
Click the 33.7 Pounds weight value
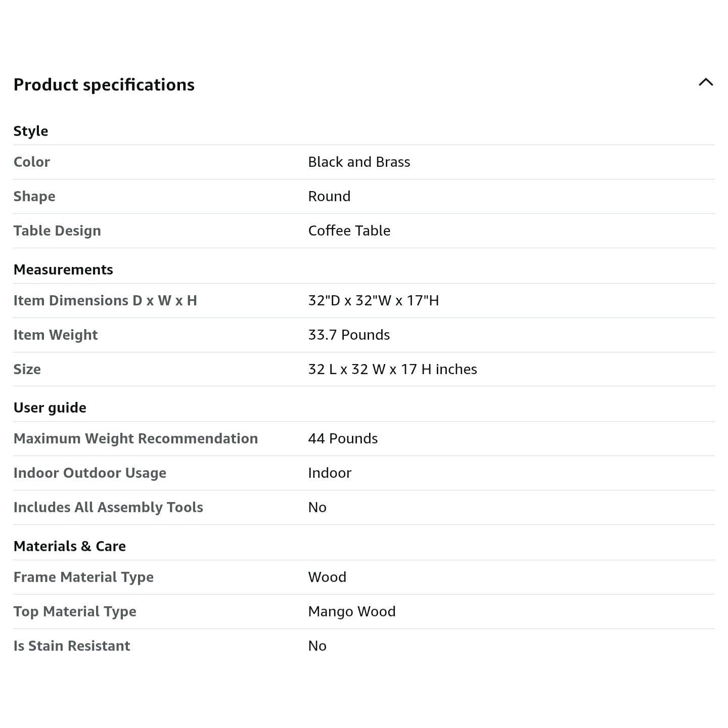click(x=349, y=335)
